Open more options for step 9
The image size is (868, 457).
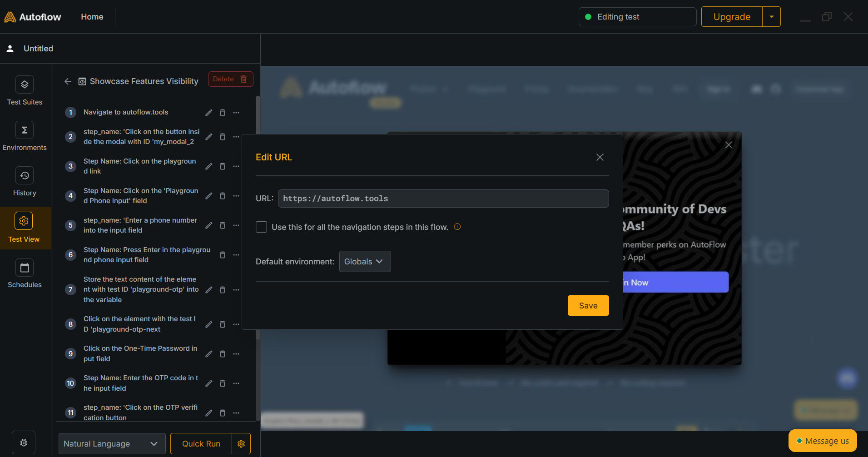click(x=236, y=354)
